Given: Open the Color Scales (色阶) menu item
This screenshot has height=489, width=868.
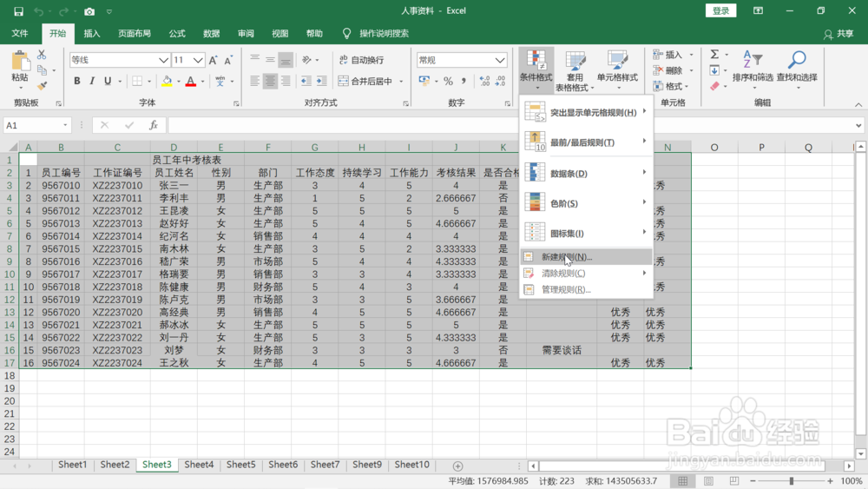Looking at the screenshot, I should pos(586,202).
